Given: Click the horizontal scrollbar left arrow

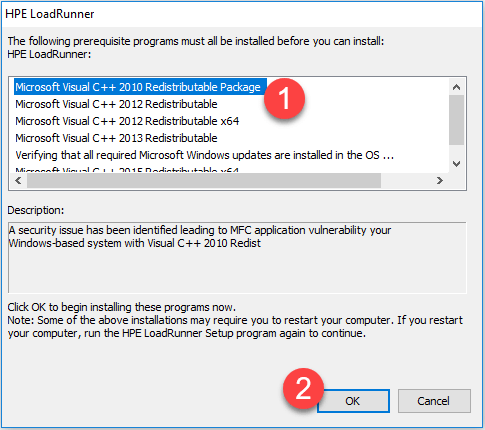Looking at the screenshot, I should tap(18, 181).
